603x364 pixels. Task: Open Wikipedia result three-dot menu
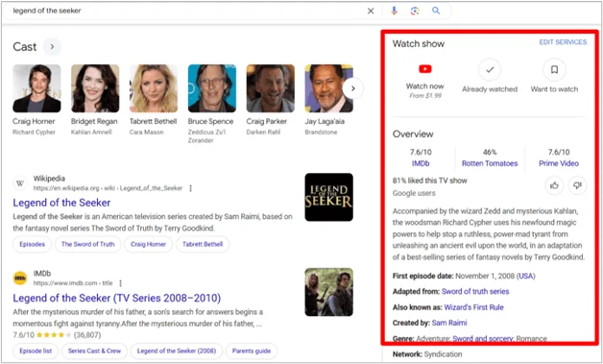190,188
